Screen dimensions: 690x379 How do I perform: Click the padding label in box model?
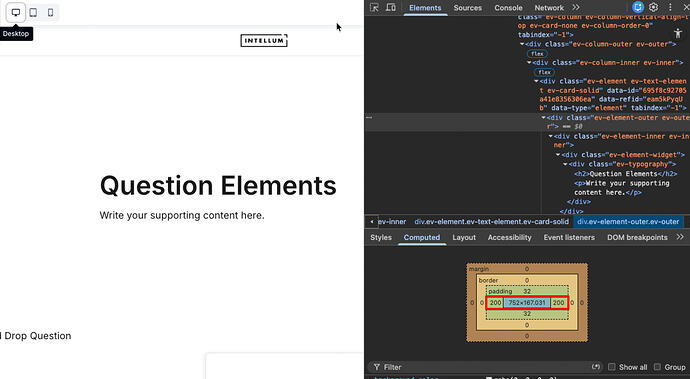click(500, 291)
